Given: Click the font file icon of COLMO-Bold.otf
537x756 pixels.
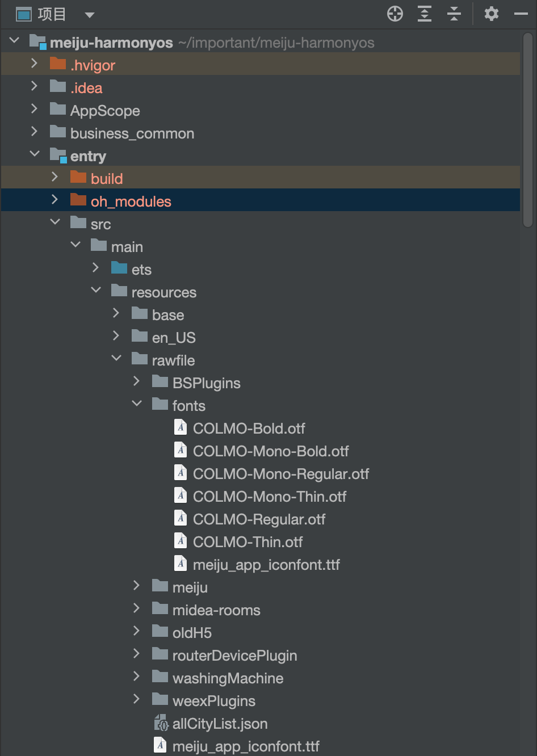Looking at the screenshot, I should tap(181, 428).
